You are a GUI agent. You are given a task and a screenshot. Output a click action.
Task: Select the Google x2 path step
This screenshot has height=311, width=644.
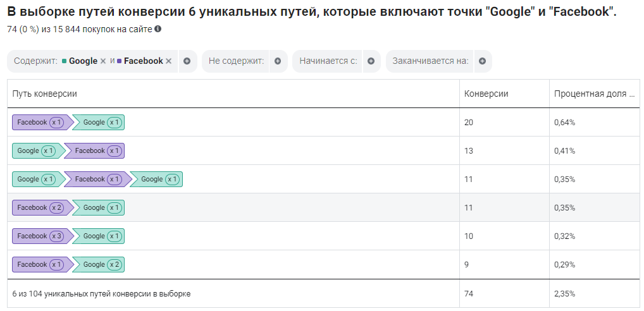tap(99, 265)
